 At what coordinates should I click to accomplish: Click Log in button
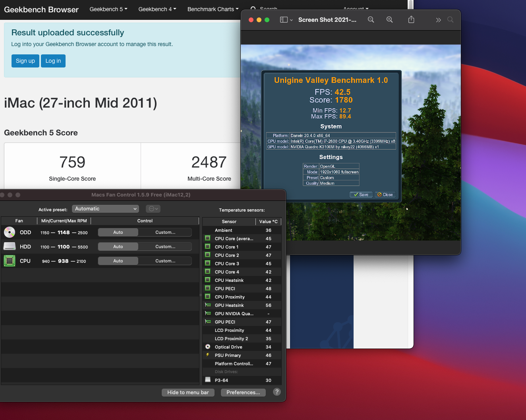click(53, 61)
